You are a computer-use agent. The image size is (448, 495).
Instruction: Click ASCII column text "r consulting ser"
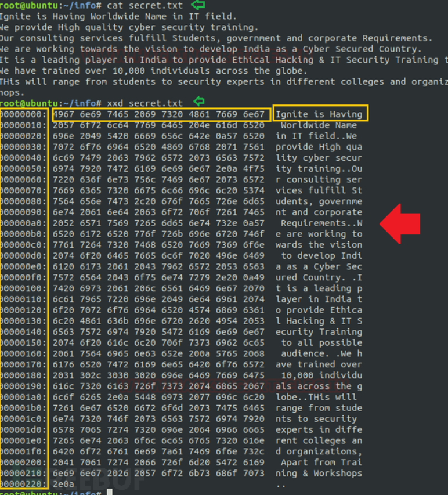319,179
